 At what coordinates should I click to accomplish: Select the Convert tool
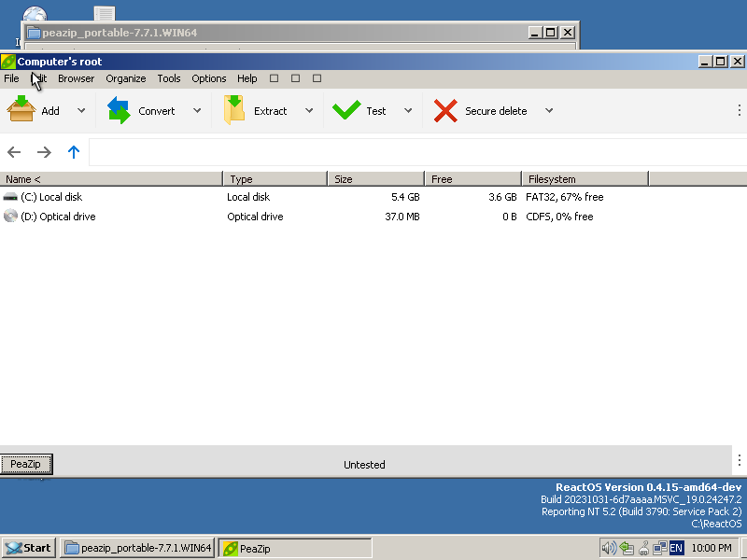tap(149, 109)
